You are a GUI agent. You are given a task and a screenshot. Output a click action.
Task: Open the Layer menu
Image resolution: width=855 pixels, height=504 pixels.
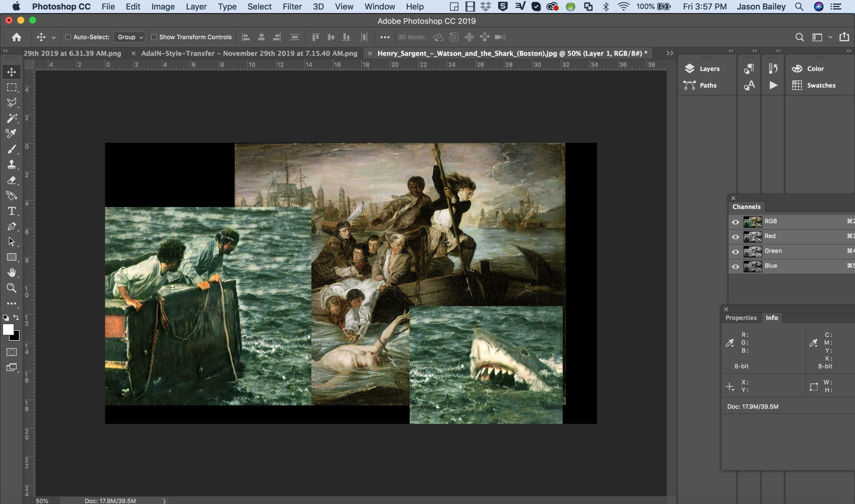pos(196,6)
